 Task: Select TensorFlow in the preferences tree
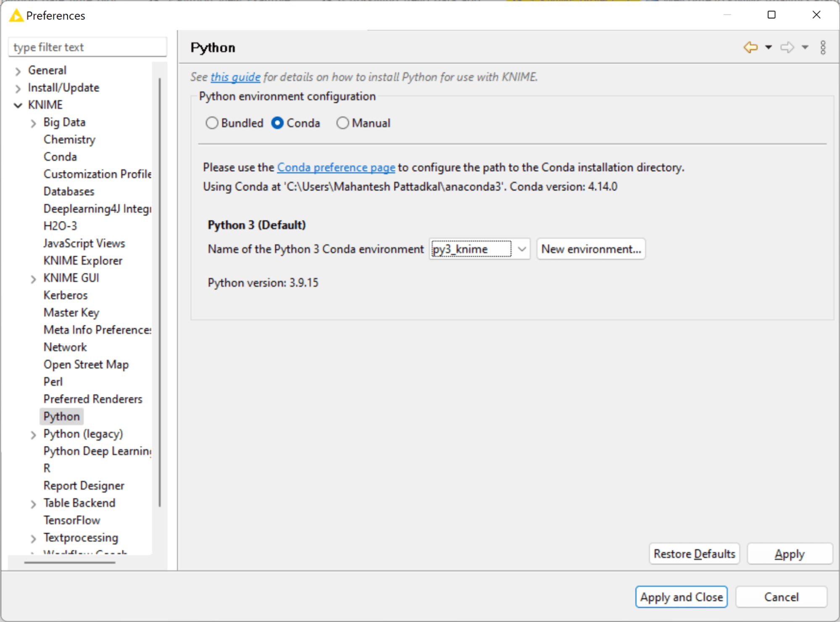click(72, 520)
